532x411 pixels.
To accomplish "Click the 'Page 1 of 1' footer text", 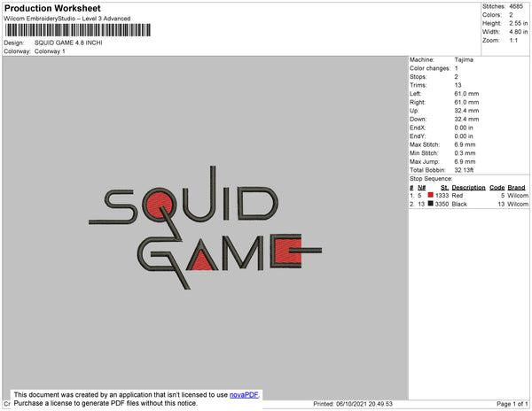I will click(x=512, y=404).
